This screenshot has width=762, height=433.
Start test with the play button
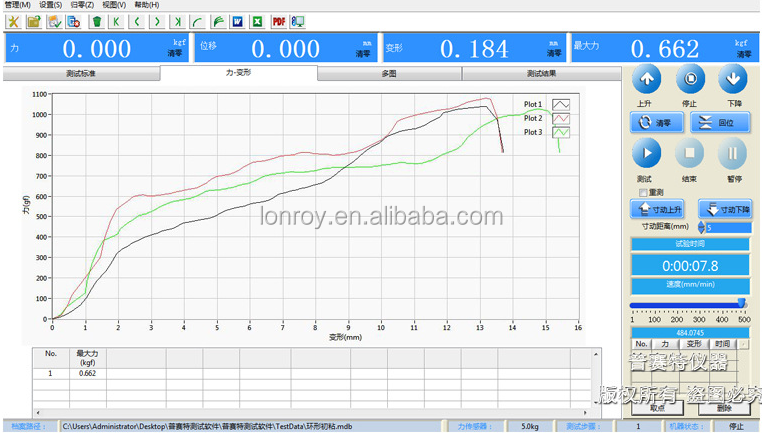(646, 153)
